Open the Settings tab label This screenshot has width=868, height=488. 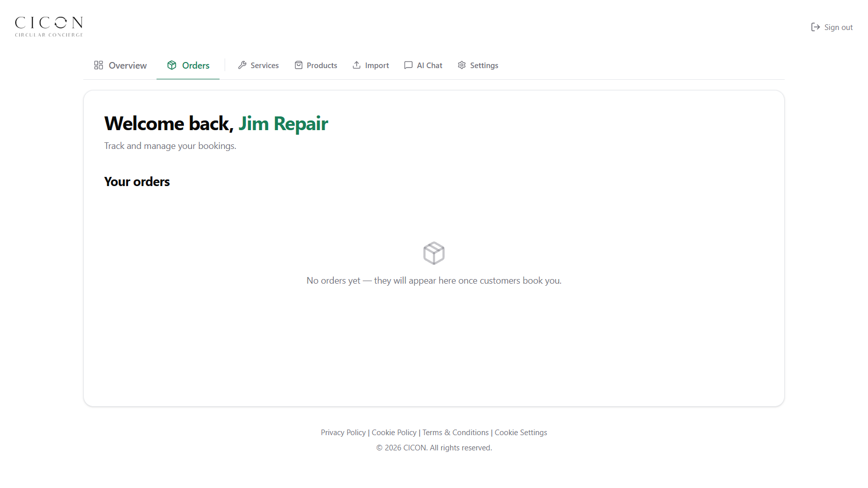tap(484, 66)
